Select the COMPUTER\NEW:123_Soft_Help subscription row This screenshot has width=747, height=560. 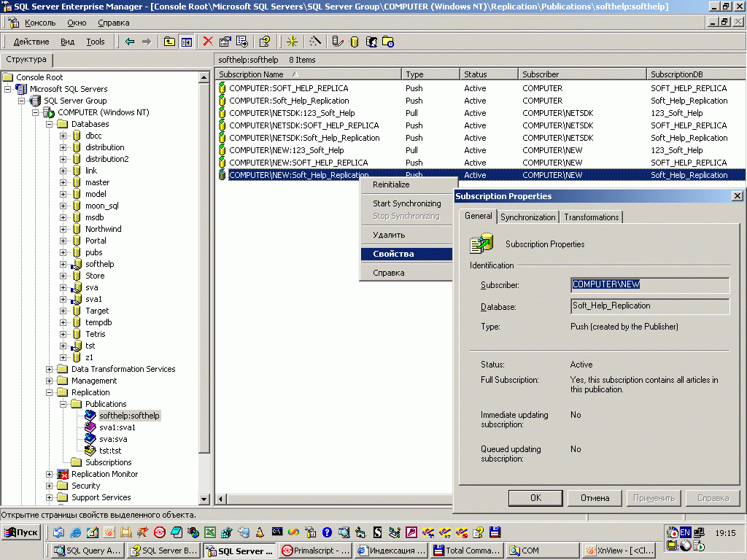click(x=481, y=150)
